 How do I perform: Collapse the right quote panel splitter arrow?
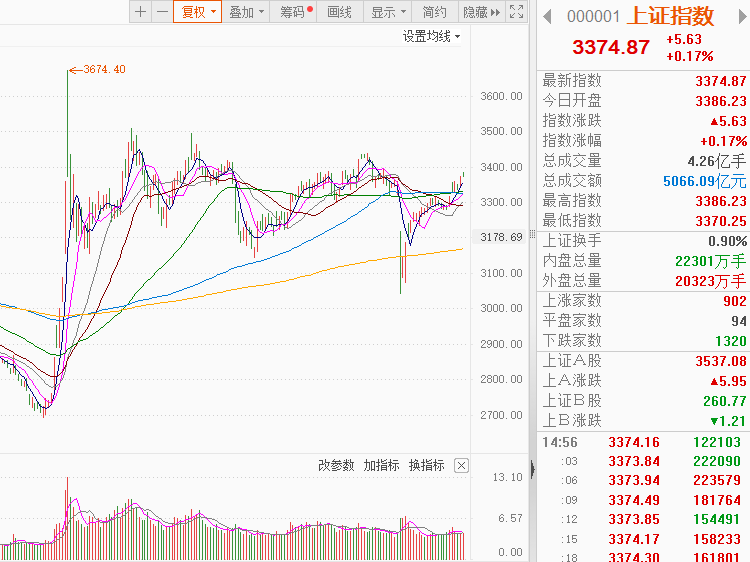(532, 468)
